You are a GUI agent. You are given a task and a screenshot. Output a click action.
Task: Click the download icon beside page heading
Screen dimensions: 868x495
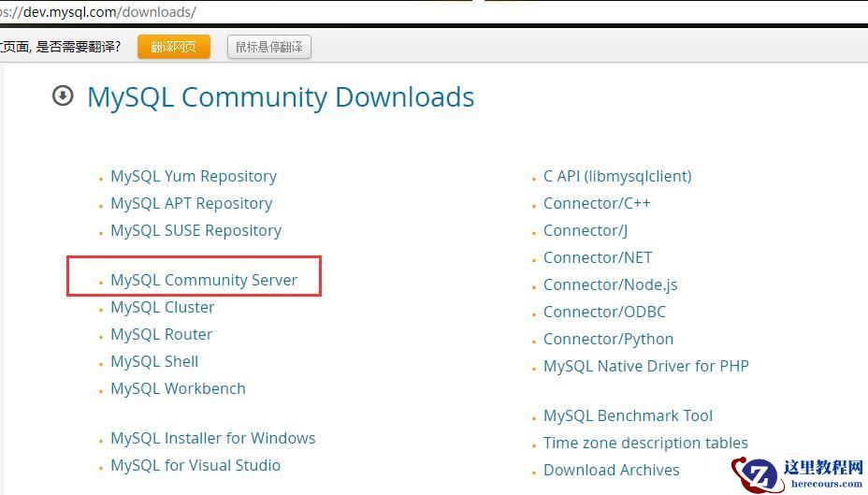[63, 95]
